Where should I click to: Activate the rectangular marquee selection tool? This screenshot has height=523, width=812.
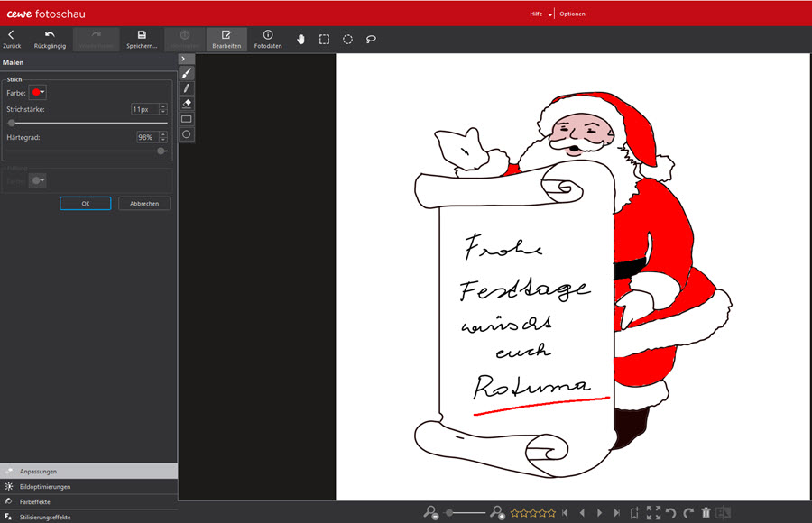click(x=324, y=40)
